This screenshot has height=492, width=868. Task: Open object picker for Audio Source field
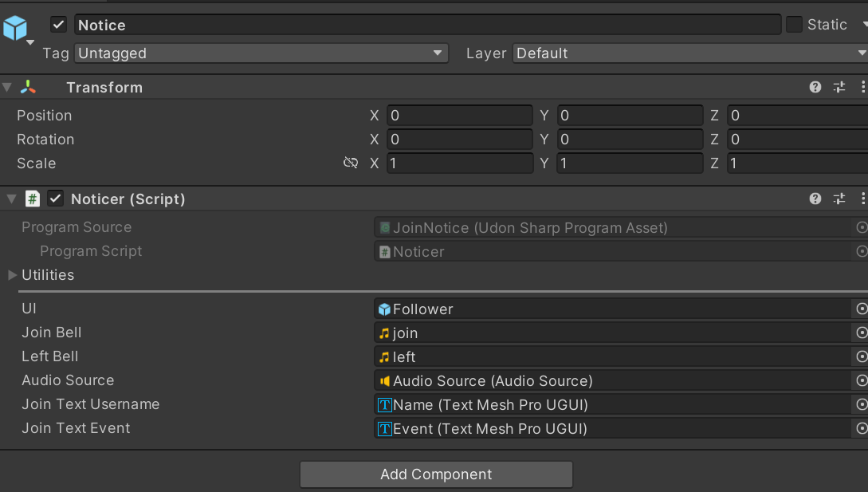(x=861, y=381)
